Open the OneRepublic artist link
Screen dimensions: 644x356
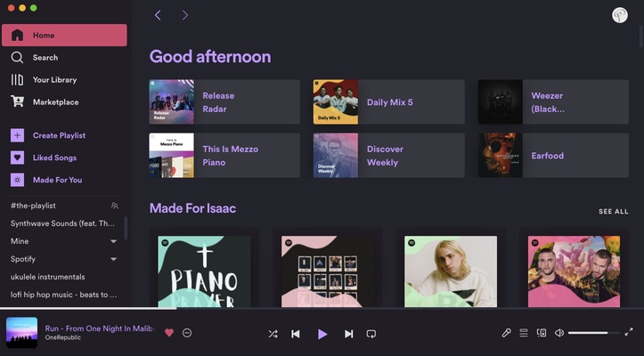pyautogui.click(x=63, y=337)
